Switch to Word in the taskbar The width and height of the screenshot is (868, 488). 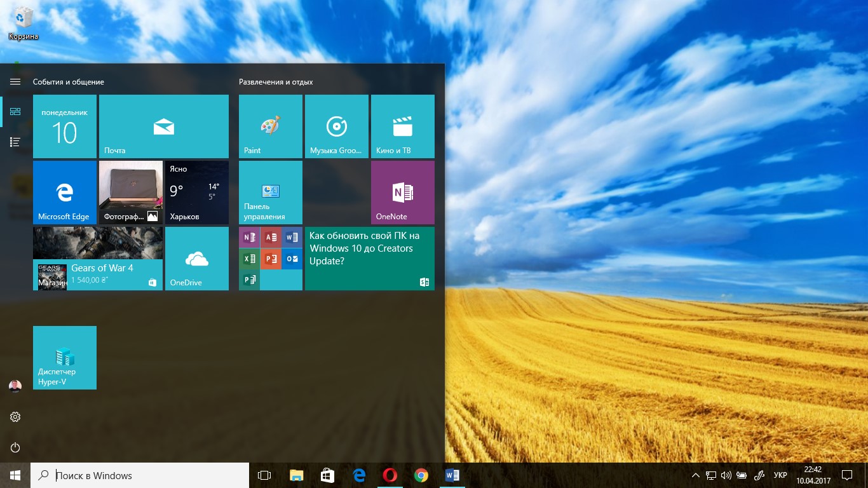[x=452, y=475]
